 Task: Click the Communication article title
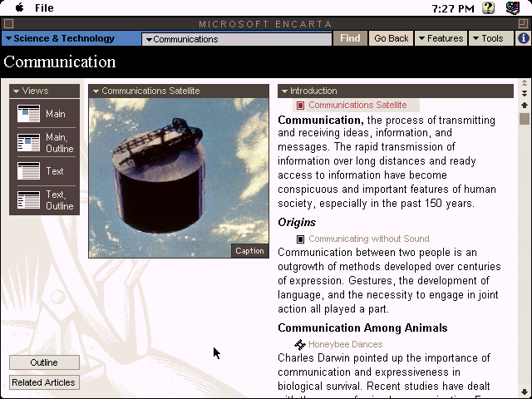coord(60,62)
